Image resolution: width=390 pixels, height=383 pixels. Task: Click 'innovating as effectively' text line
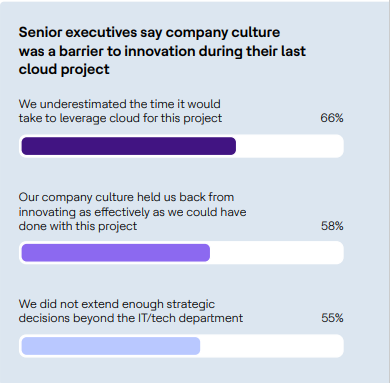coord(132,212)
